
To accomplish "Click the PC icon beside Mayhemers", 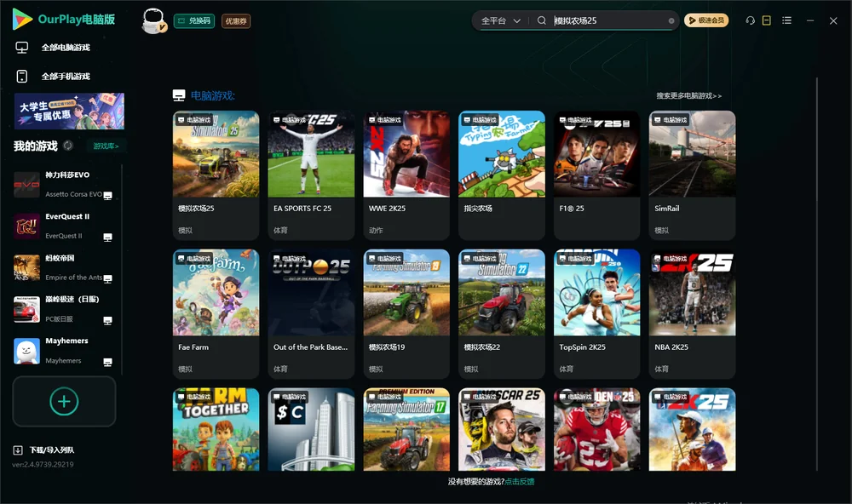I will 107,363.
